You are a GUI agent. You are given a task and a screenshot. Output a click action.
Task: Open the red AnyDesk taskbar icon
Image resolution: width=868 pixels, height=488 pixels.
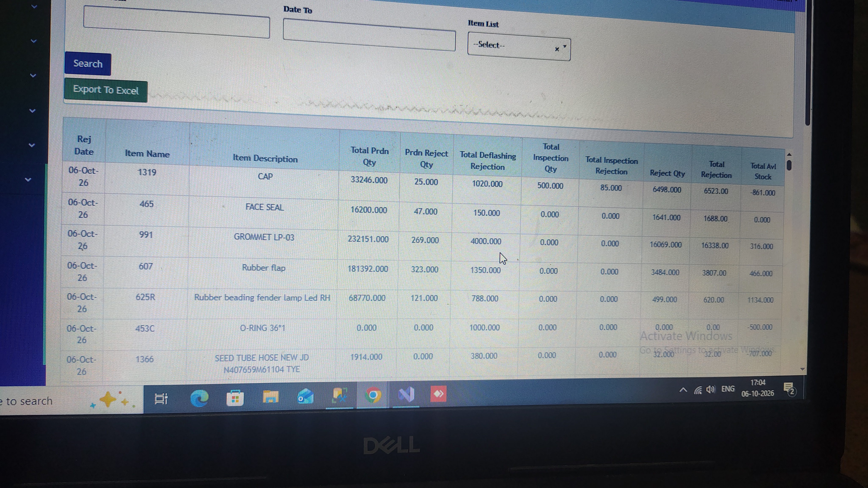click(x=438, y=394)
